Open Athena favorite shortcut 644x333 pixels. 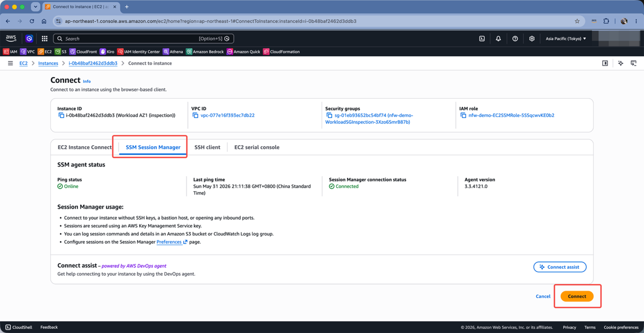[x=173, y=52]
